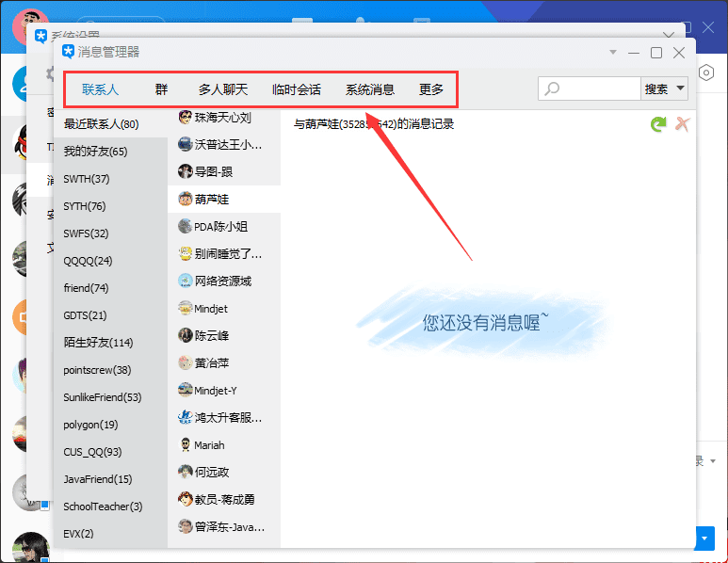This screenshot has width=728, height=563.
Task: Click the penguin QQ avatar in background list
Action: (20, 143)
